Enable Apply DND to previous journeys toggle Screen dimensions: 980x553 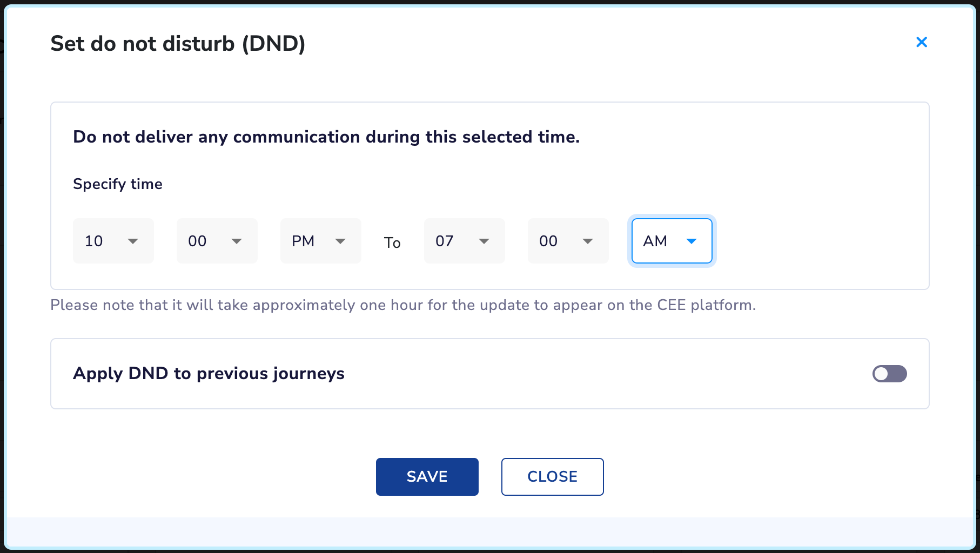890,374
